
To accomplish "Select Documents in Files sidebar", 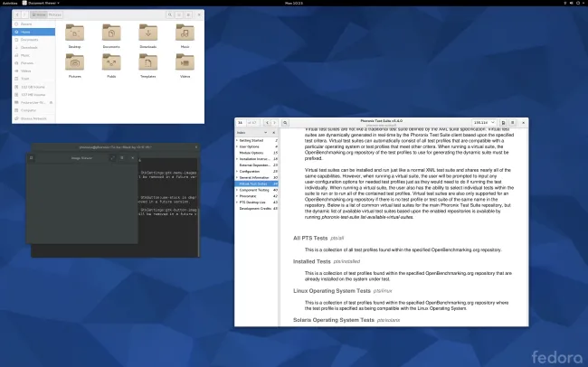I will tap(33, 40).
